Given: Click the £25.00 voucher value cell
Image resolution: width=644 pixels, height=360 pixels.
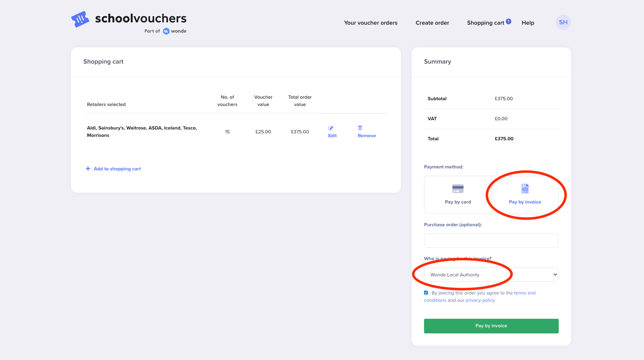Looking at the screenshot, I should coord(263,132).
